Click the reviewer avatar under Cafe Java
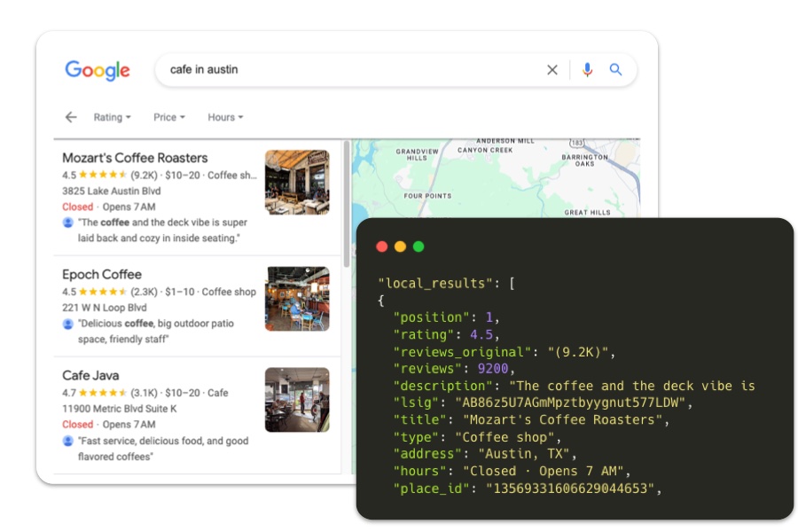The height and width of the screenshot is (532, 798). click(x=66, y=441)
